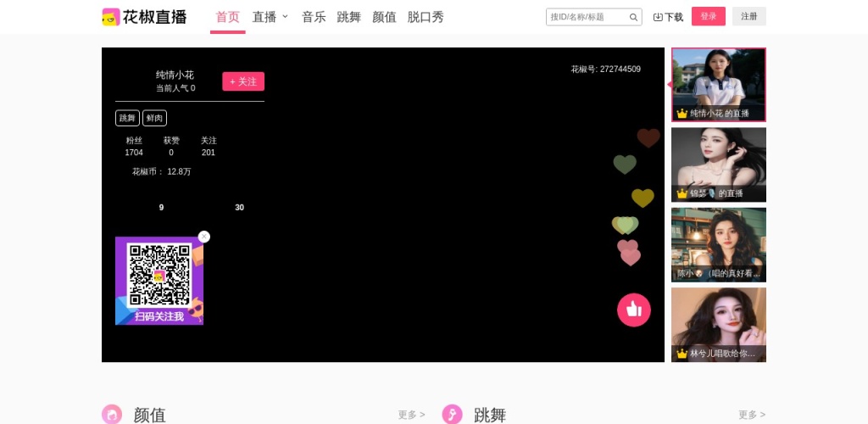Screen dimensions: 868x424
Task: Click the 扫码关注我 QR code image
Action: point(159,281)
